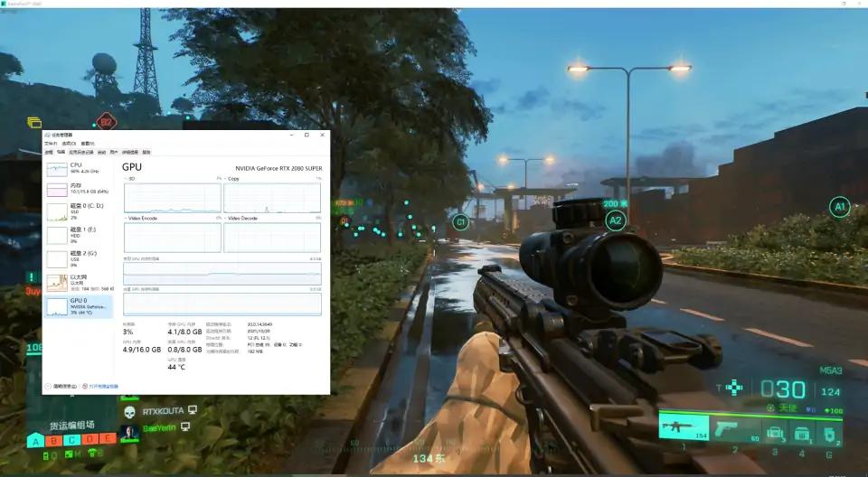This screenshot has width=868, height=477.
Task: Click the Resource Monitor icon beside the link
Action: [85, 387]
